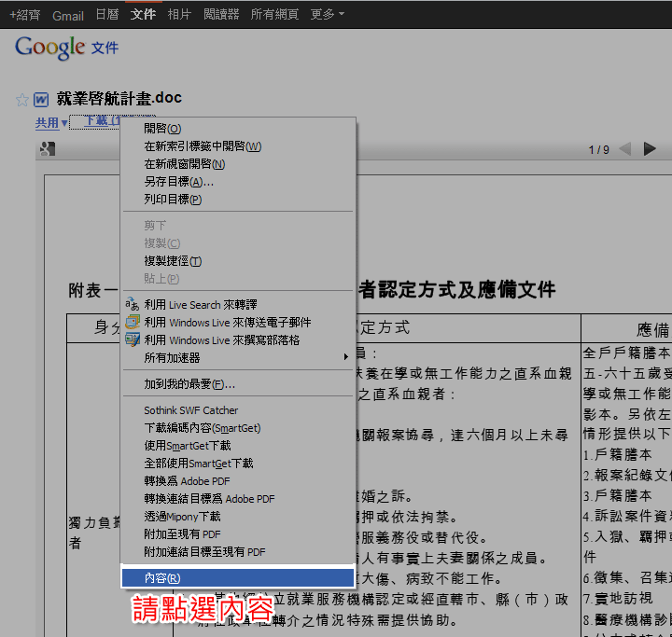Click the text 3.戶籍謄本

(x=618, y=495)
